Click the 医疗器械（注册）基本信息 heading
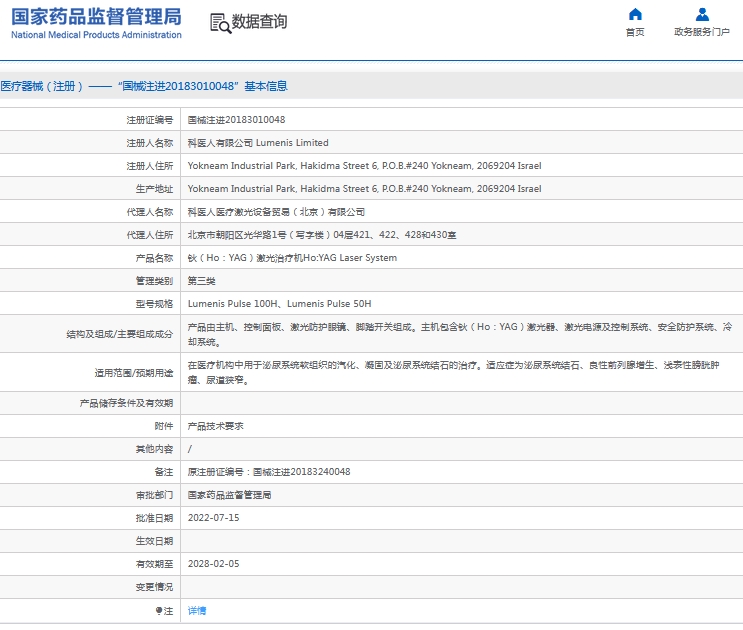 pos(144,86)
